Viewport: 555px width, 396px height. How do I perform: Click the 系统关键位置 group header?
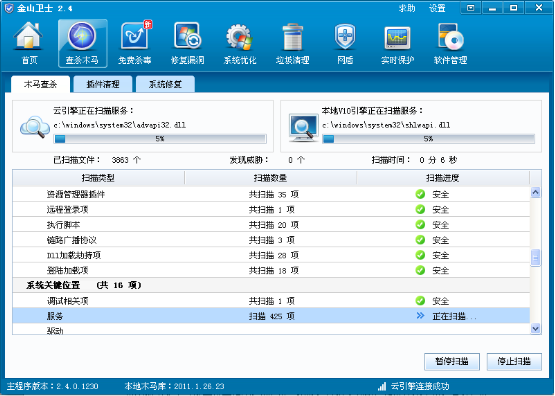coord(271,285)
